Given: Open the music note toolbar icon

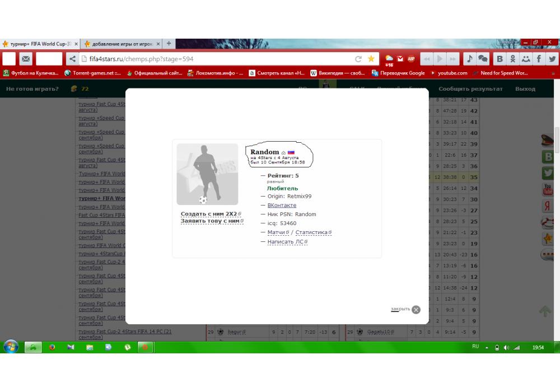Looking at the screenshot, I should point(469,59).
